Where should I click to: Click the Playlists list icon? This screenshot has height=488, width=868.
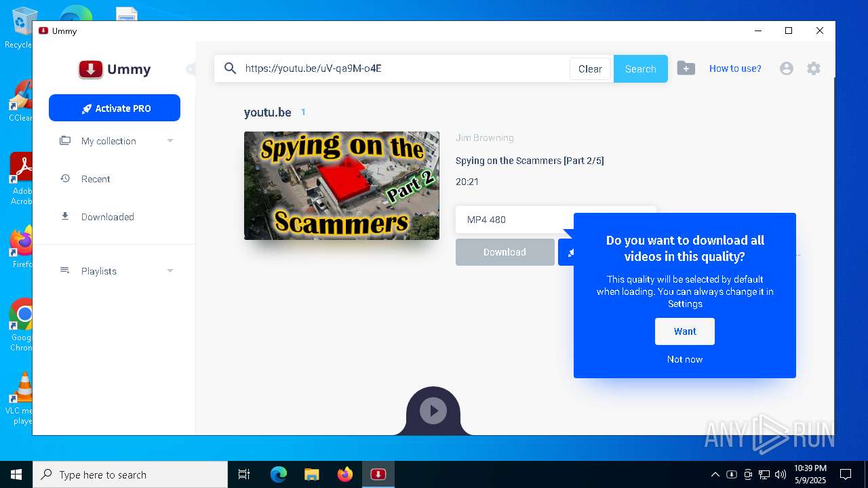click(65, 271)
